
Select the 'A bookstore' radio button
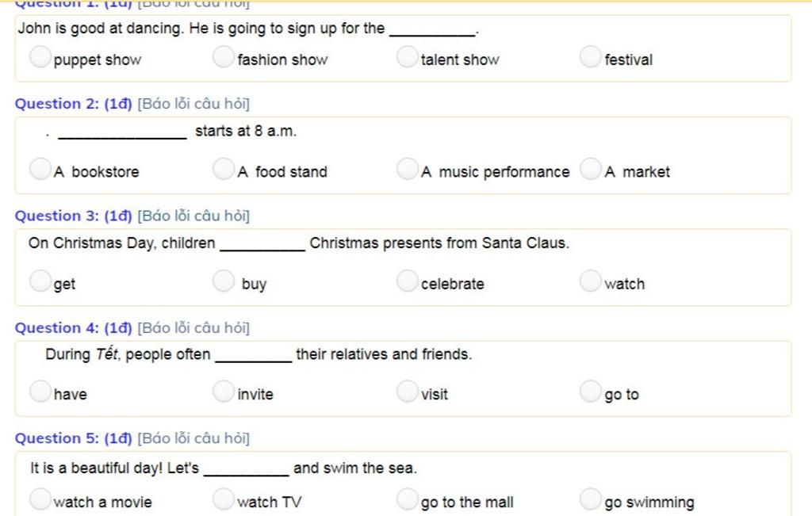[x=40, y=169]
